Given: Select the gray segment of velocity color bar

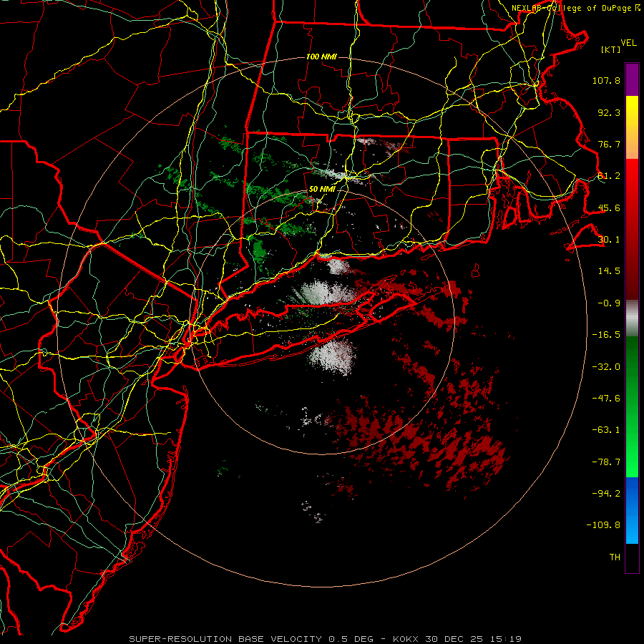Looking at the screenshot, I should [632, 318].
